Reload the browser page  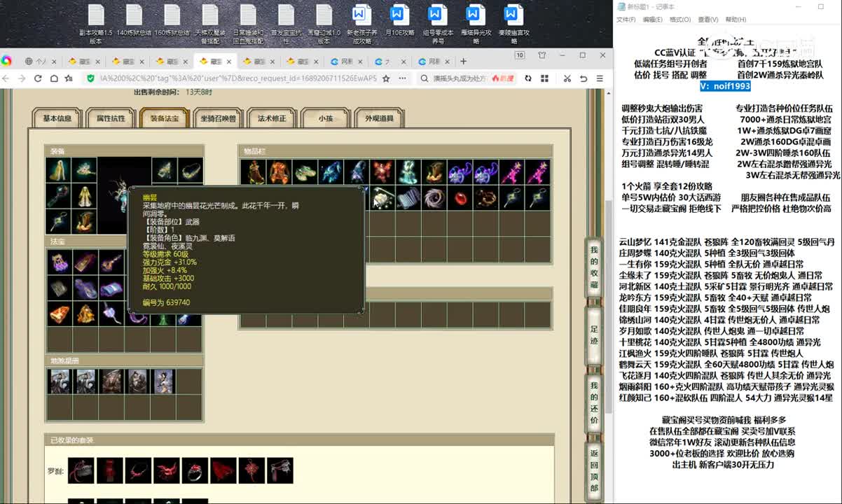(39, 78)
